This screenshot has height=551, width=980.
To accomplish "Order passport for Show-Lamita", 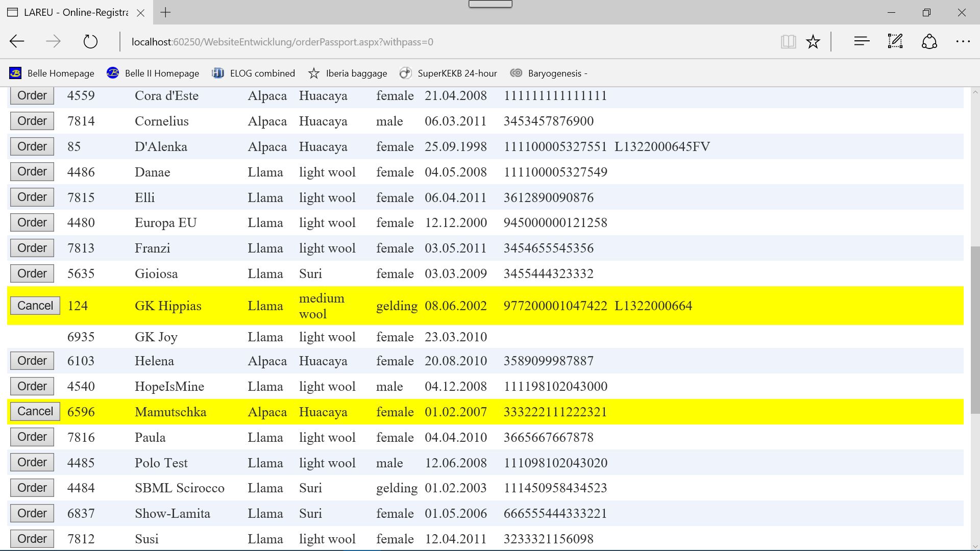I will pos(32,513).
